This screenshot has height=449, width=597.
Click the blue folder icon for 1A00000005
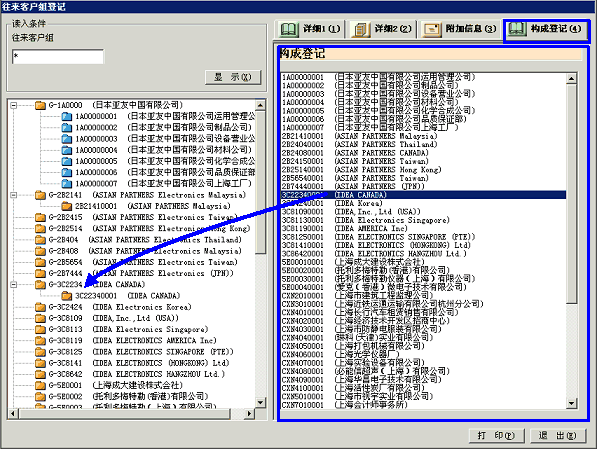point(67,161)
